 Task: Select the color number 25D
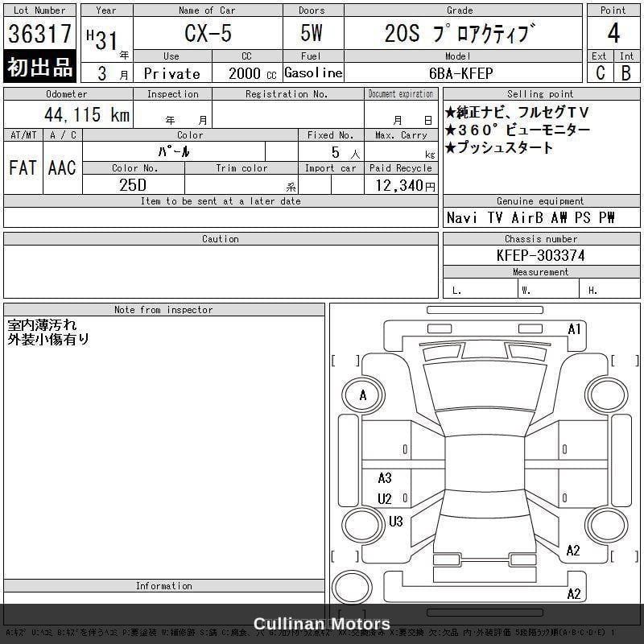133,185
